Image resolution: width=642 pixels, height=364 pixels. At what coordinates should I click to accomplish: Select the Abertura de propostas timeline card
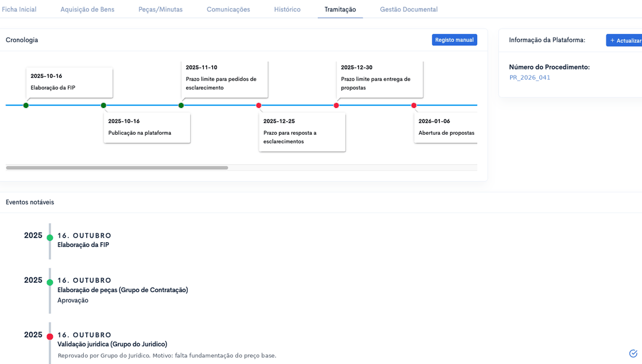[x=446, y=128]
